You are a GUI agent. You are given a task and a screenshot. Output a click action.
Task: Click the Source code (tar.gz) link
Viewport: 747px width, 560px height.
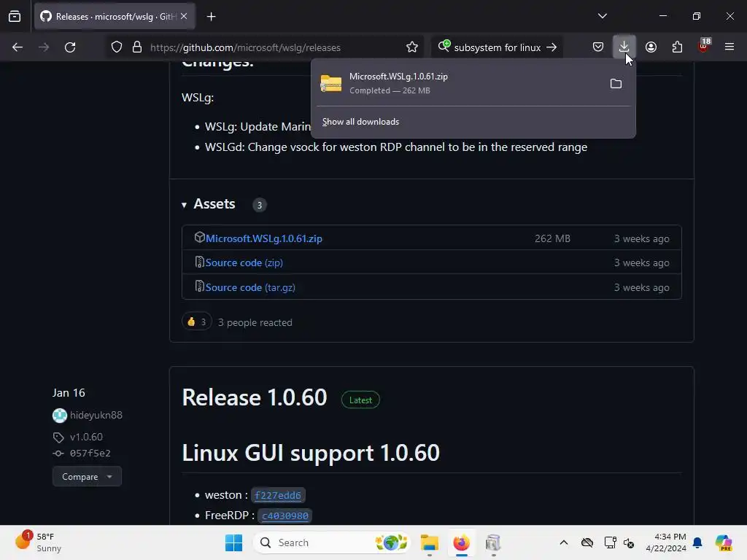tap(250, 287)
